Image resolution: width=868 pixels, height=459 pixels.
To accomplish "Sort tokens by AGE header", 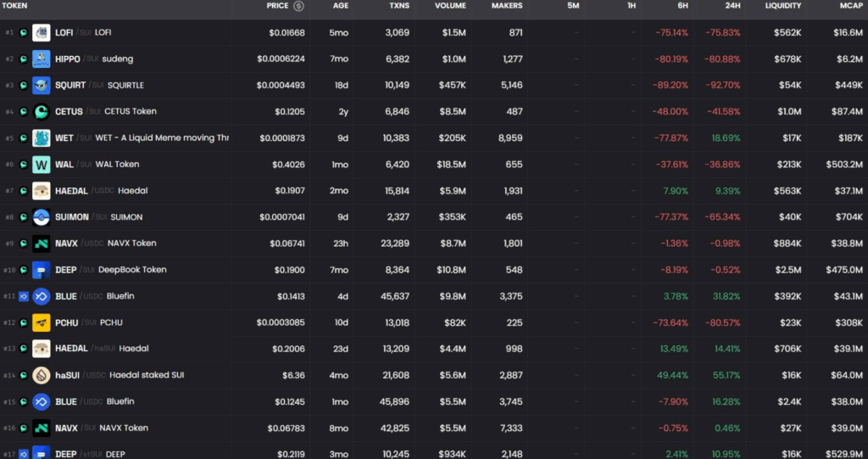I will (x=341, y=6).
